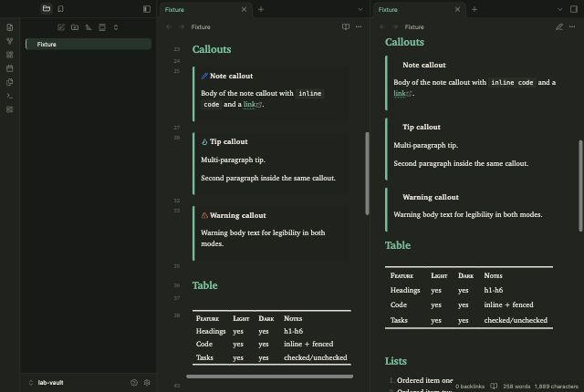Click the triangle icon of the Warning callout
This screenshot has width=584, height=392.
pos(204,215)
